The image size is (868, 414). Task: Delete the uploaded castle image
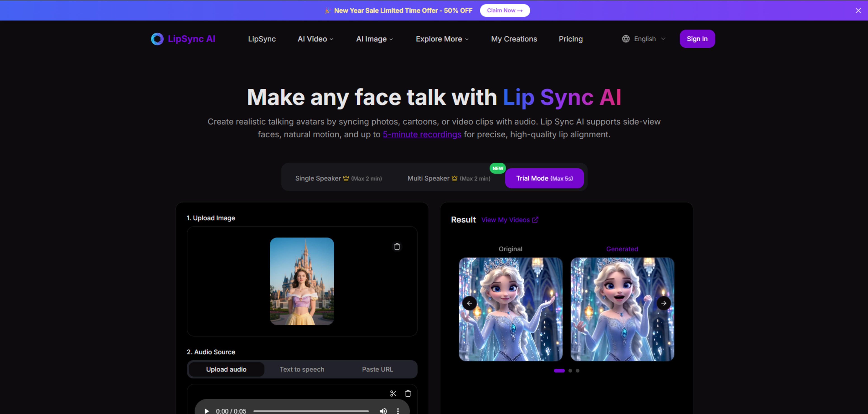pyautogui.click(x=397, y=247)
